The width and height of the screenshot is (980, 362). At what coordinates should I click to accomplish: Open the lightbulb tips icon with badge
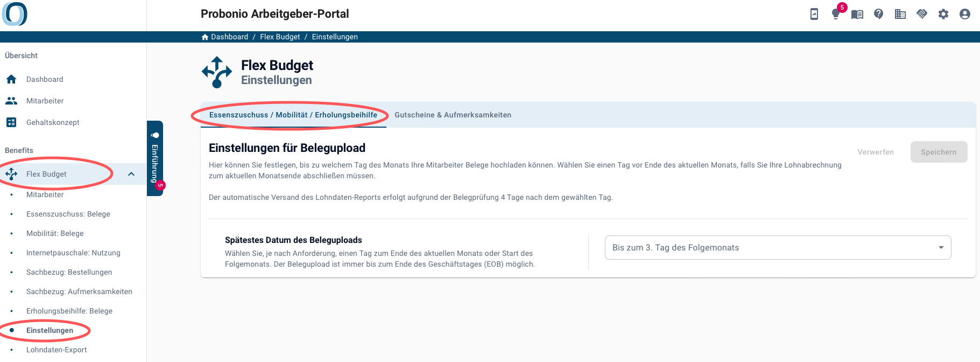point(836,14)
